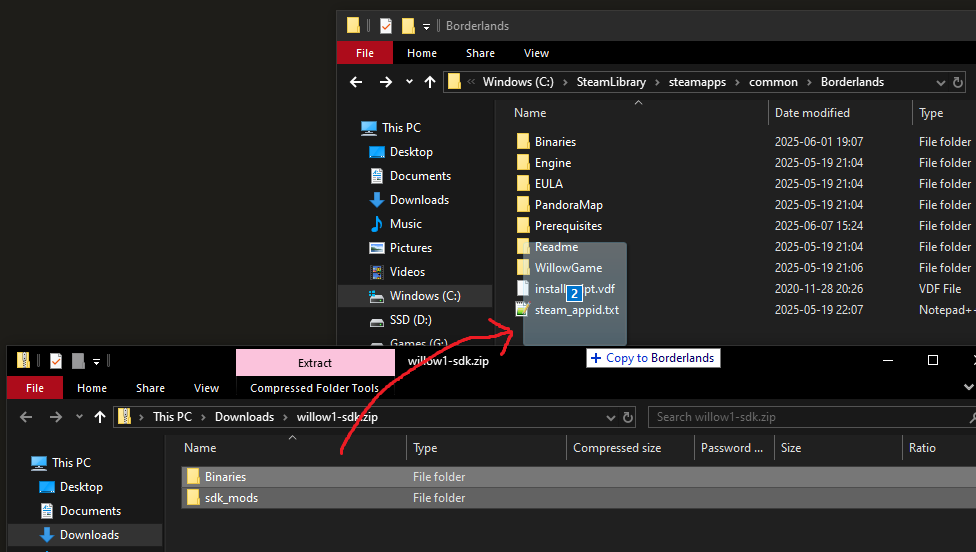Open Pictures in Borderlands sidebar
The height and width of the screenshot is (552, 976).
coord(410,248)
